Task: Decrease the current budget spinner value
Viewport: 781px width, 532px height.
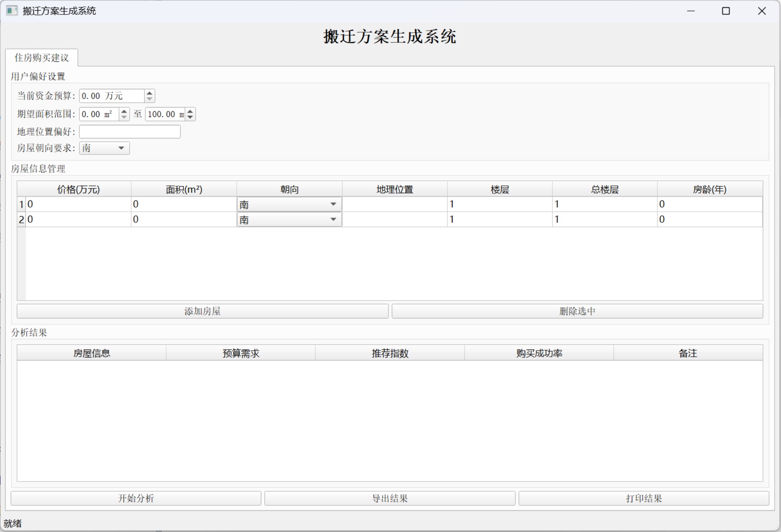Action: click(x=150, y=99)
